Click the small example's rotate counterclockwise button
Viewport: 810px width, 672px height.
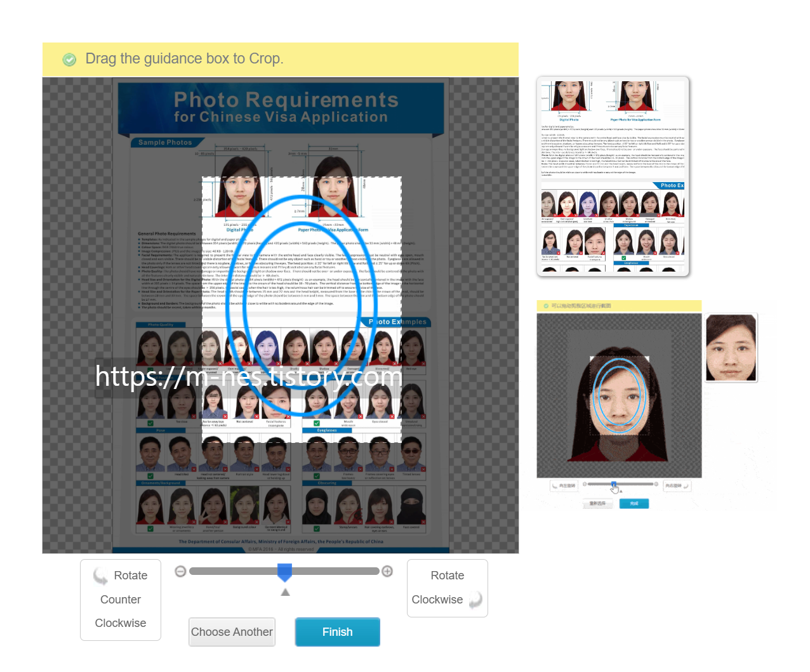click(564, 485)
